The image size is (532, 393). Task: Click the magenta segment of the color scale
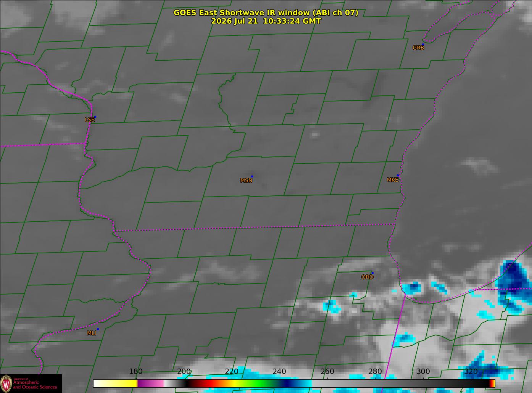pos(150,383)
